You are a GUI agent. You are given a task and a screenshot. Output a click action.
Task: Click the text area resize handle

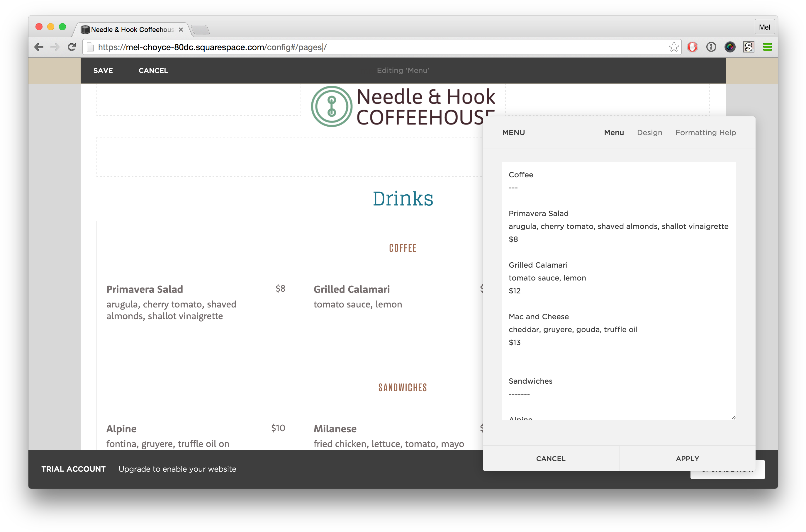733,417
